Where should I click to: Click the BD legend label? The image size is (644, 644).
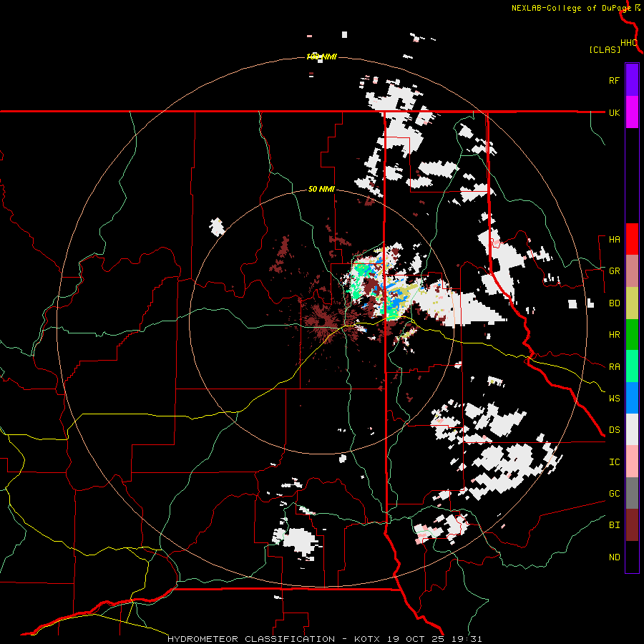614,303
